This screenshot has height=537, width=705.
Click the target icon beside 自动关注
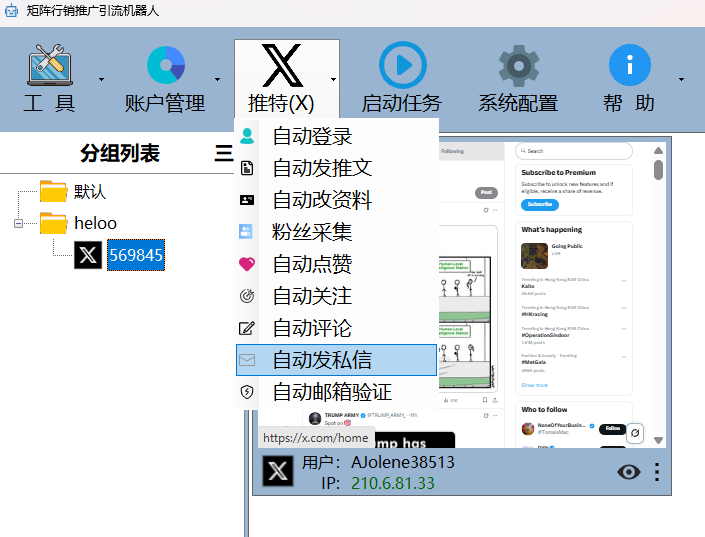(247, 295)
